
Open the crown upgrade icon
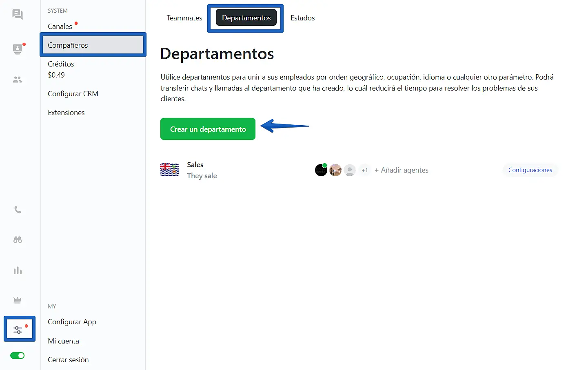18,300
